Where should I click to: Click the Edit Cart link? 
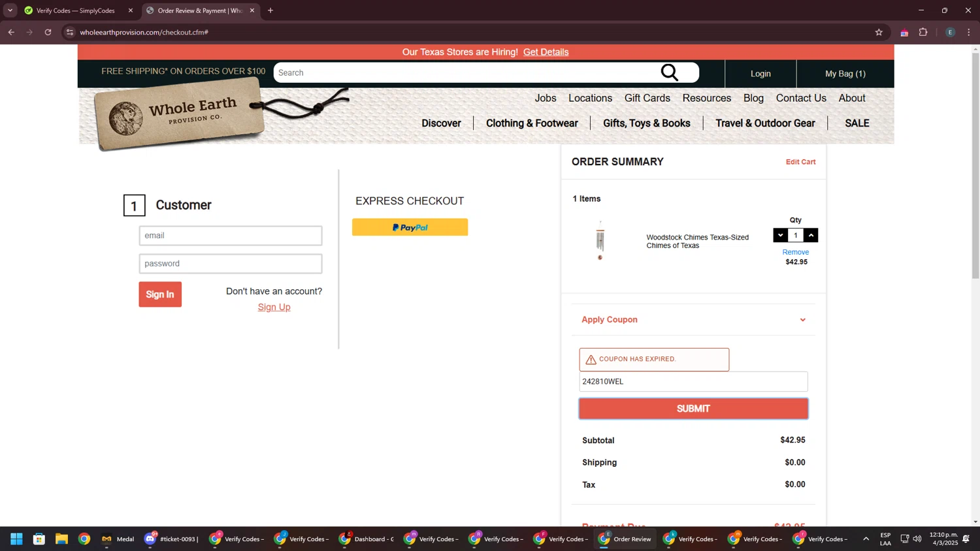tap(800, 162)
